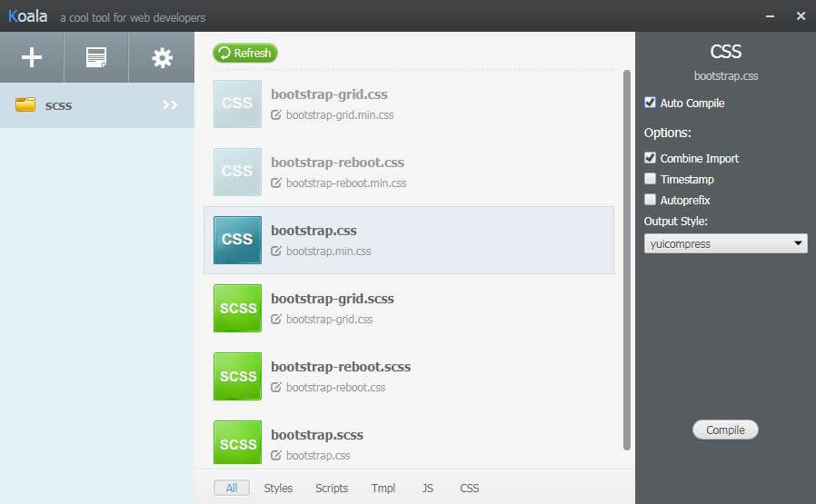Select the scss project folder icon
Viewport: 816px width, 504px height.
25,104
